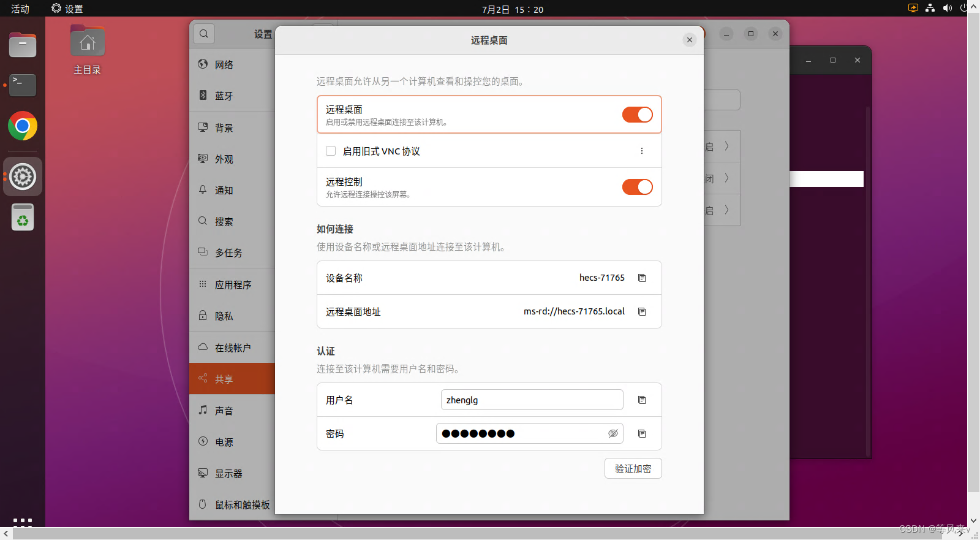
Task: Click the Settings gear dock icon
Action: [x=23, y=177]
